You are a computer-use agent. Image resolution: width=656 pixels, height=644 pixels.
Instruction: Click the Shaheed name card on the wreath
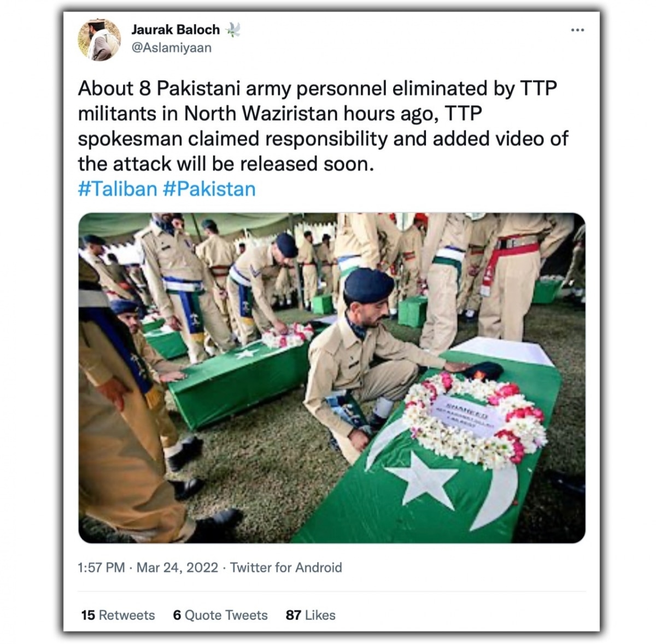click(x=467, y=417)
